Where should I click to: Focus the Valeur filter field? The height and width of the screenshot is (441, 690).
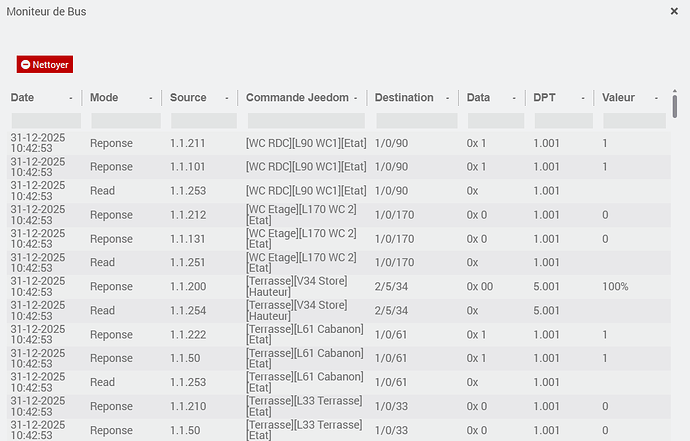pos(634,121)
